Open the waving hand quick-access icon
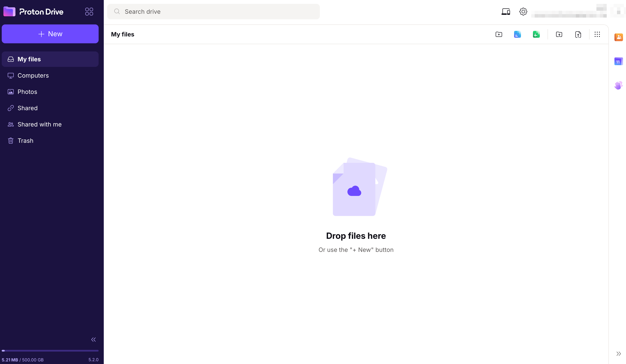 618,85
